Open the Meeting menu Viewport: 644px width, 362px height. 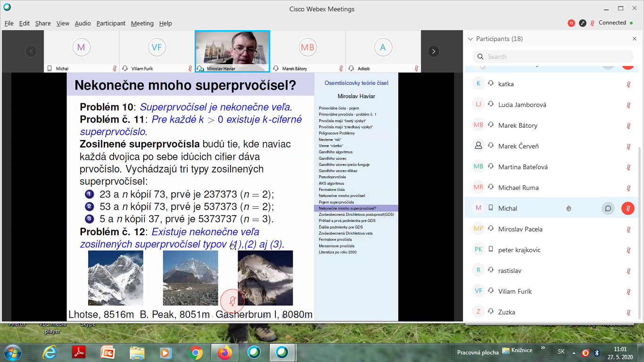(142, 23)
